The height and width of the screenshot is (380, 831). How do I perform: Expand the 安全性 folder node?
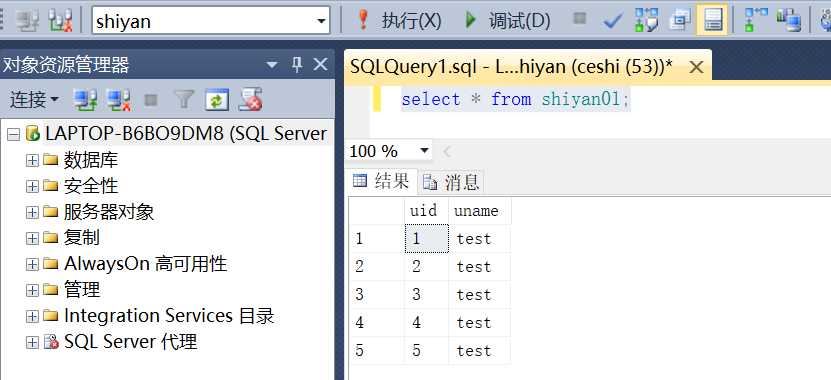pyautogui.click(x=32, y=186)
